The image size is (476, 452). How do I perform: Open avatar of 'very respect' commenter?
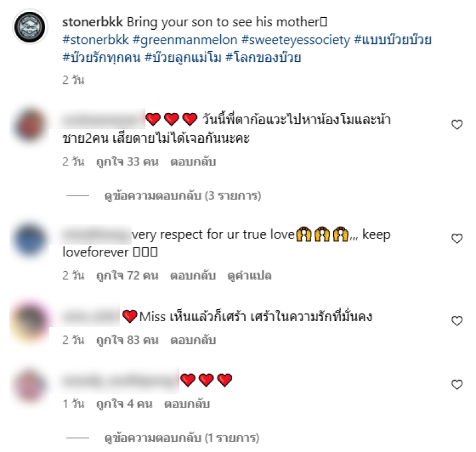[30, 238]
